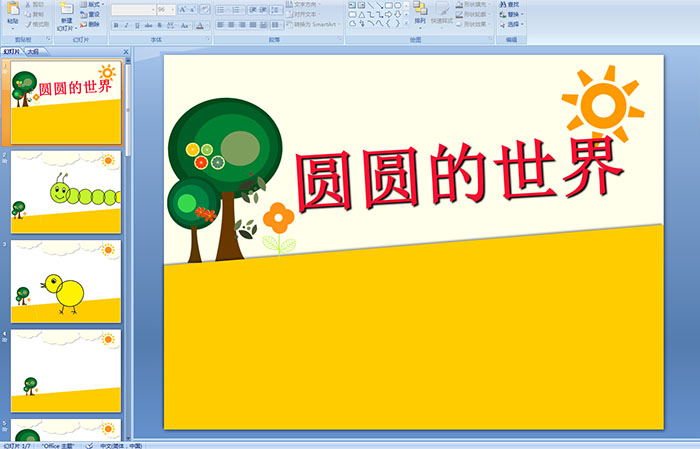The width and height of the screenshot is (700, 449).
Task: Click the font color A swatch
Action: [200, 26]
